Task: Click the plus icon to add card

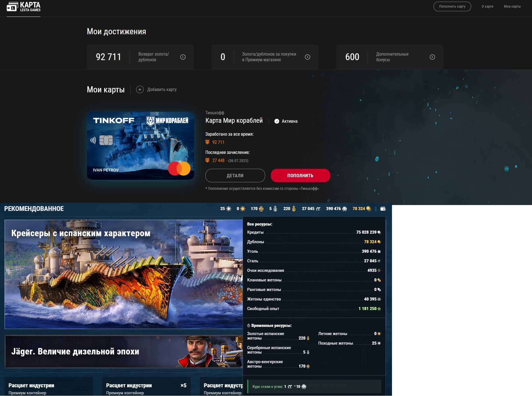Action: (x=140, y=90)
